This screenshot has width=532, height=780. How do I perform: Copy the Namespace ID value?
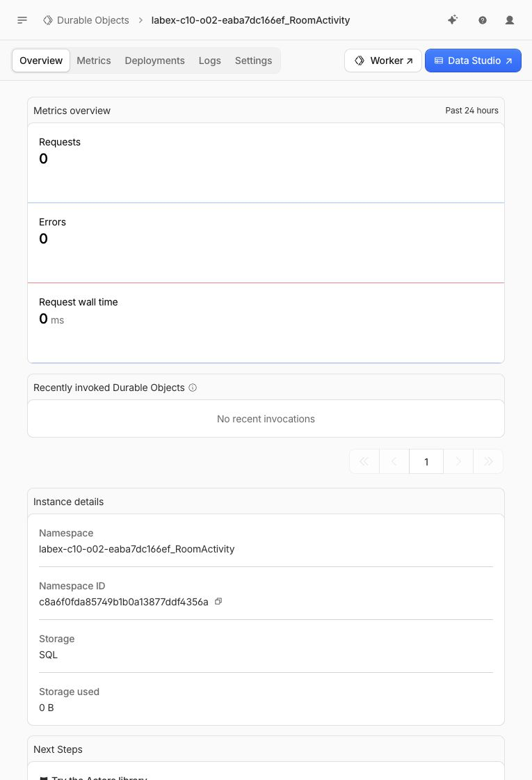click(x=218, y=601)
